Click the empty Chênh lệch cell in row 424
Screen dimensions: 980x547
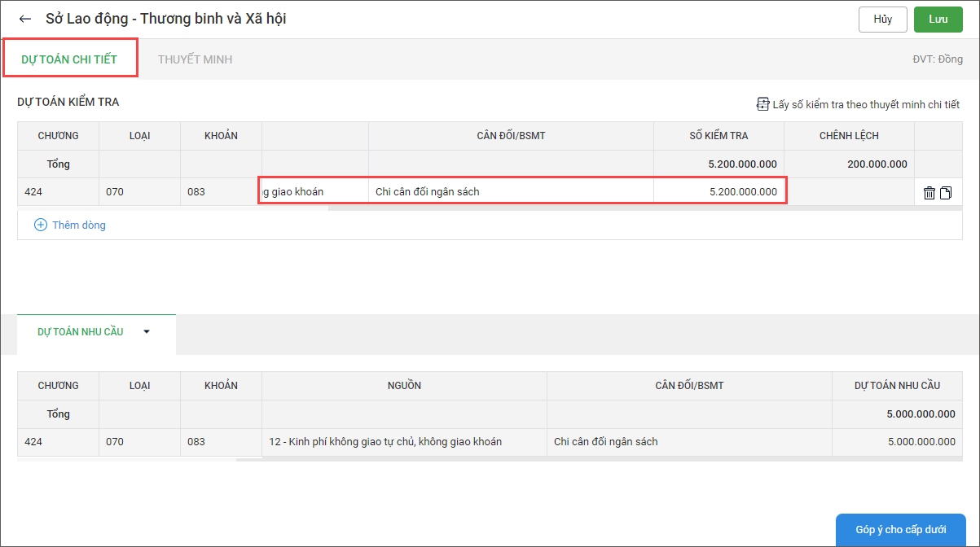pyautogui.click(x=848, y=192)
